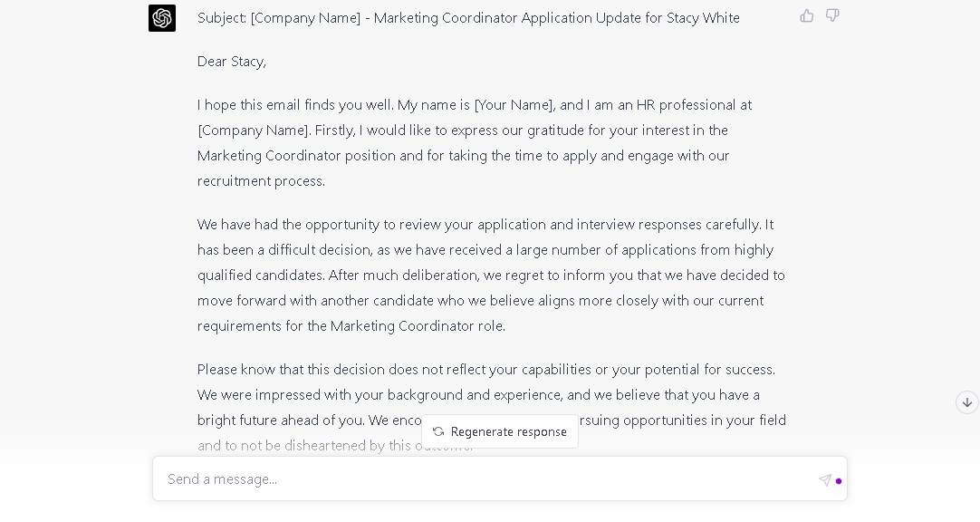980x522 pixels.
Task: Click the Regenerate response button
Action: click(500, 431)
